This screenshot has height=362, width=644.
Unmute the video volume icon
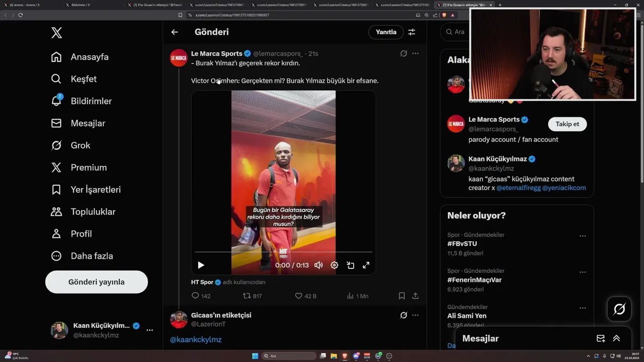point(318,265)
